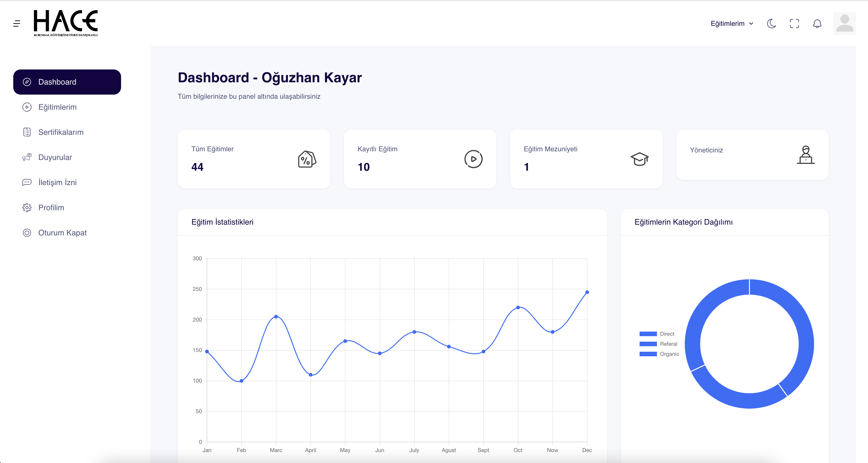868x463 pixels.
Task: Click the HACE logo
Action: tap(66, 23)
